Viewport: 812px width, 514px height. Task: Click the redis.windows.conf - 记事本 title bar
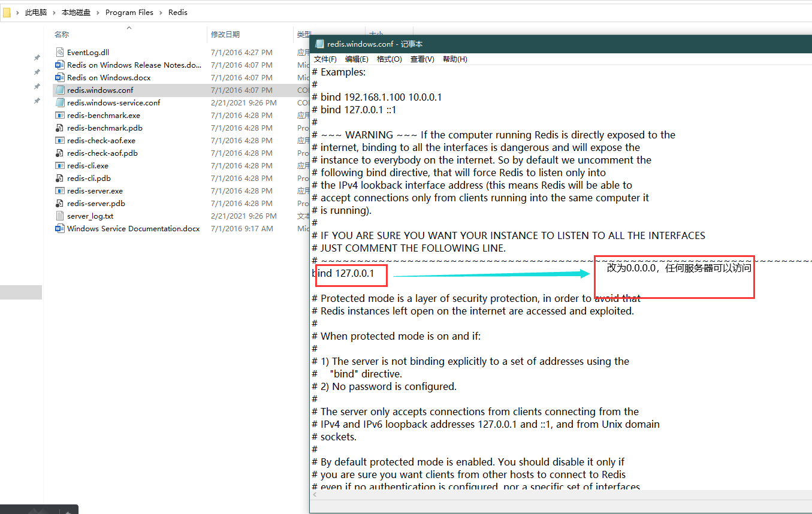click(x=561, y=44)
